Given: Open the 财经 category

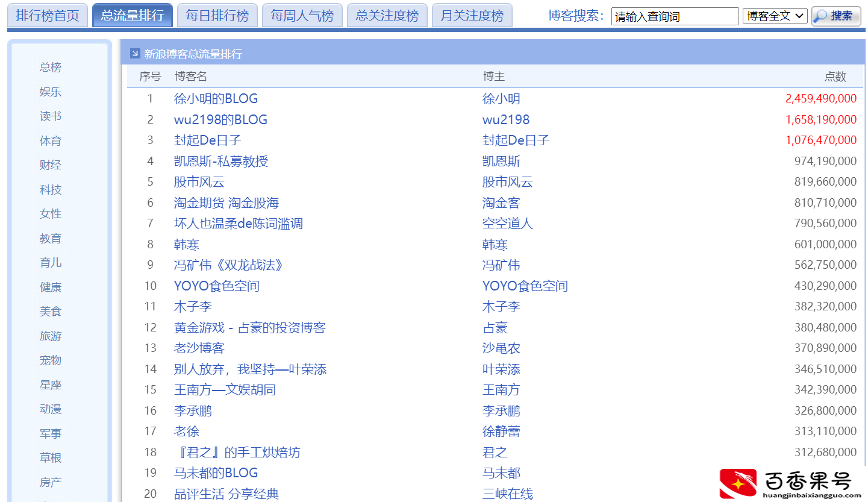Looking at the screenshot, I should pos(51,165).
